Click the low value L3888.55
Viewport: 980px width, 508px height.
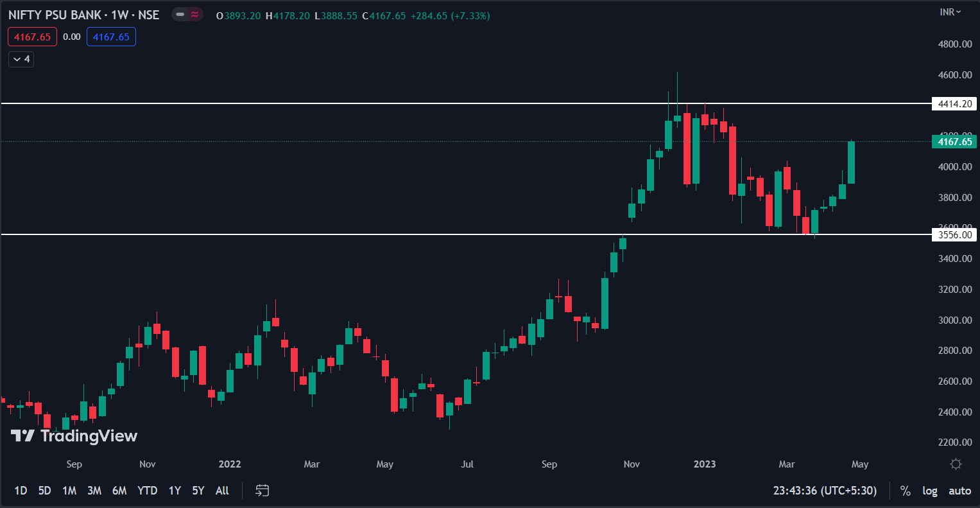click(x=336, y=15)
